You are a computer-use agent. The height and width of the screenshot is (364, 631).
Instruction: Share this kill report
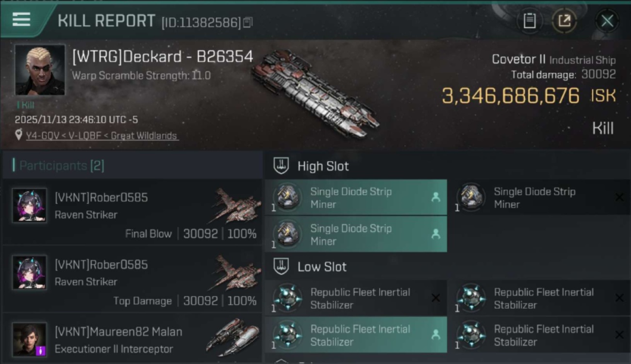click(564, 21)
